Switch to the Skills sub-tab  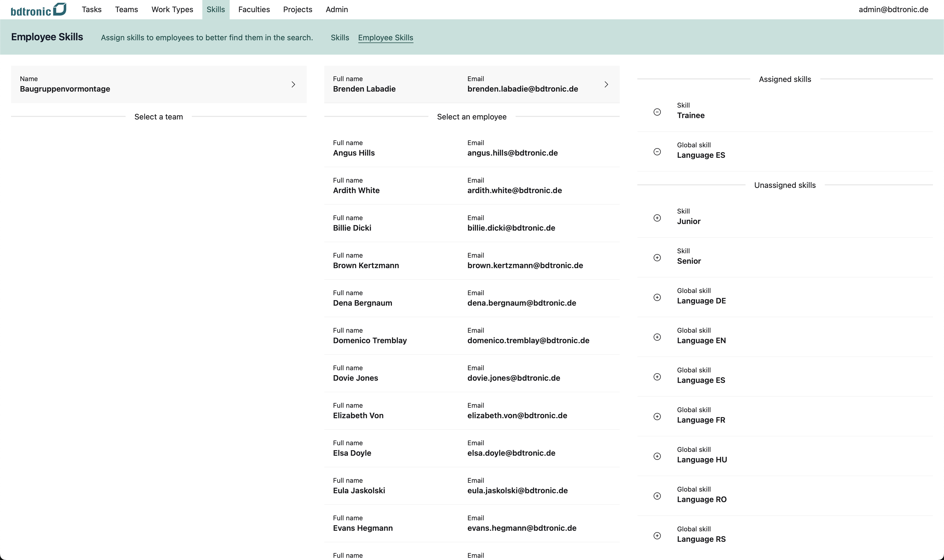point(340,37)
